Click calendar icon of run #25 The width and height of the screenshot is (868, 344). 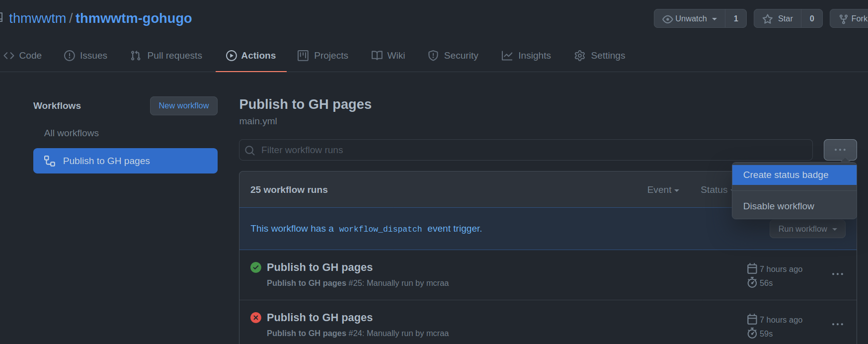752,269
